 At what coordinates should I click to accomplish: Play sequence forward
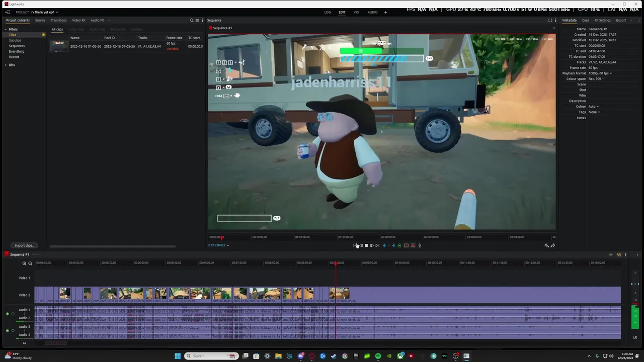[x=372, y=245]
